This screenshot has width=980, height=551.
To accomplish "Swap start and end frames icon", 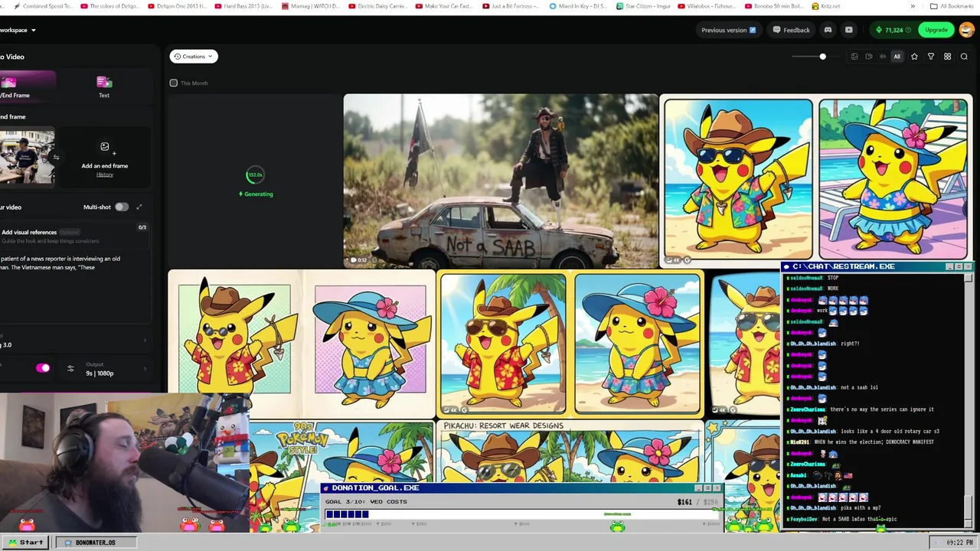I will (x=55, y=158).
